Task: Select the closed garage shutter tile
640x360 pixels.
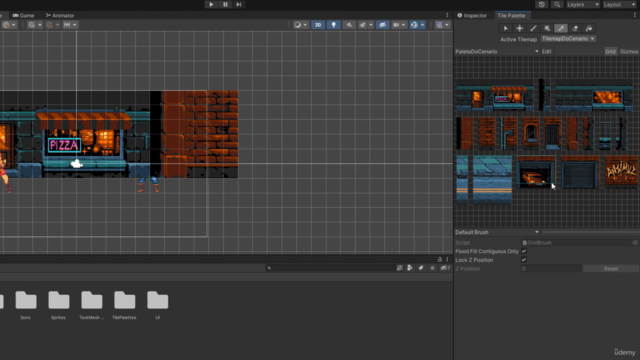Action: tap(579, 173)
